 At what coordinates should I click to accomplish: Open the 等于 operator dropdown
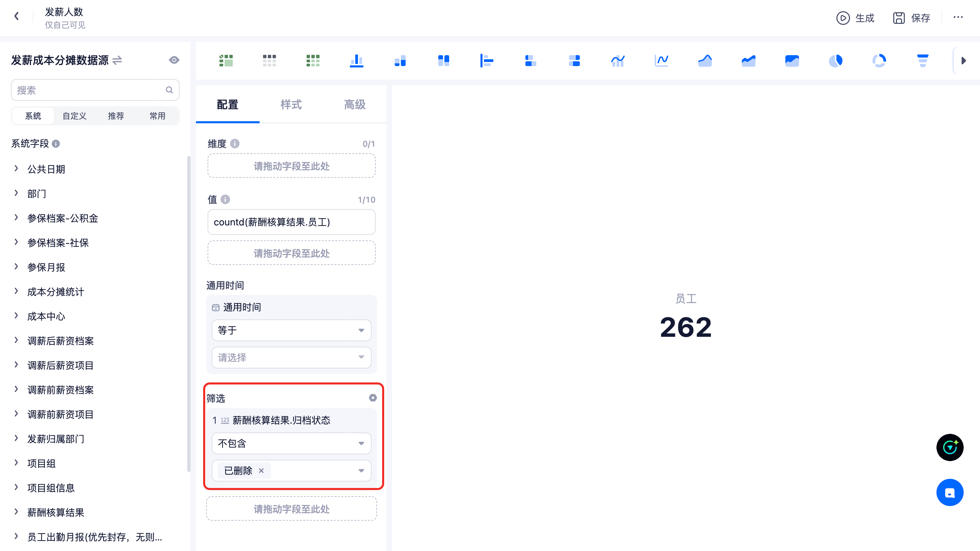(291, 330)
